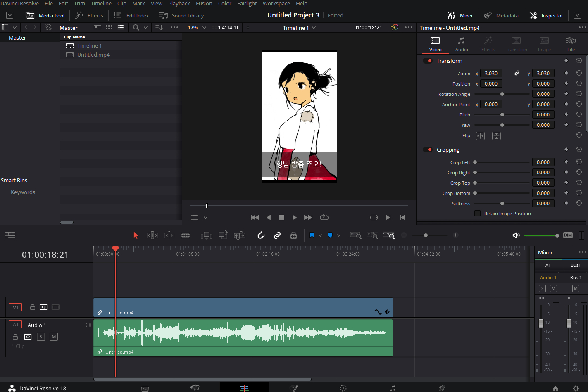Open the blue flag color dropdown
This screenshot has height=392, width=588.
(x=320, y=235)
